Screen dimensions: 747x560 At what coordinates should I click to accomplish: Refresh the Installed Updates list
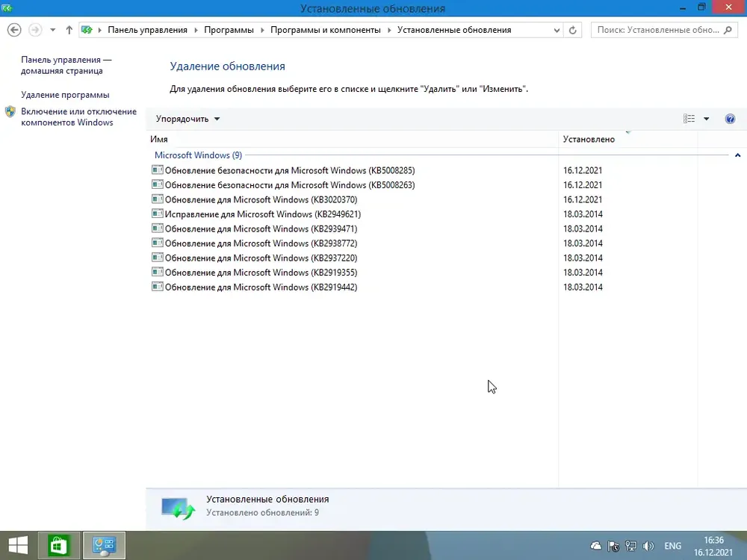coord(573,30)
